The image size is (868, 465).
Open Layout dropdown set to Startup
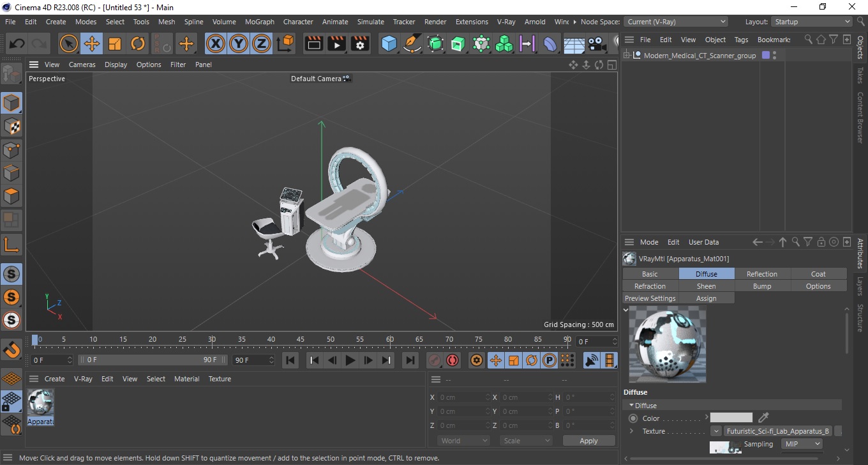(812, 22)
